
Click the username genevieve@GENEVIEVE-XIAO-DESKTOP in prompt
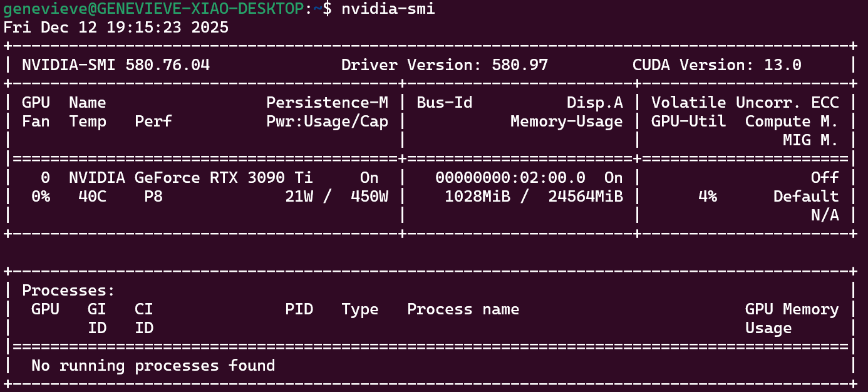pos(154,9)
